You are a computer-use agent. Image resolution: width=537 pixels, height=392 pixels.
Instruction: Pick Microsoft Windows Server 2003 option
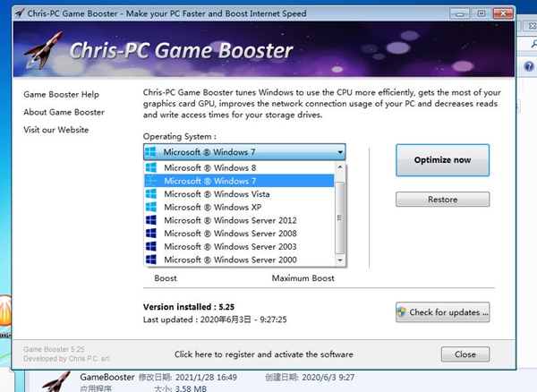239,246
